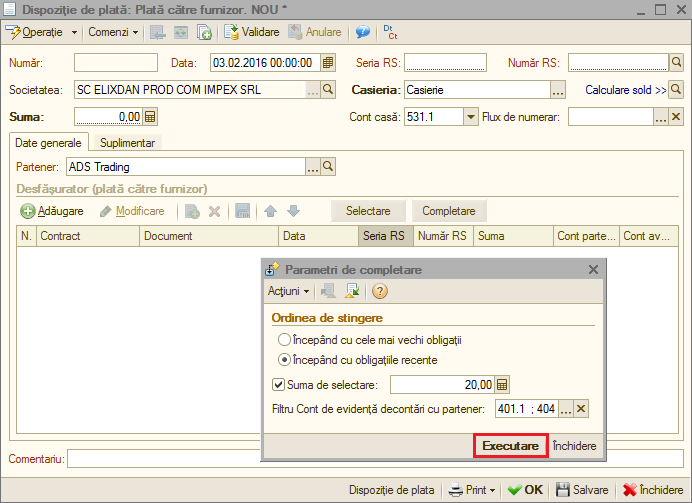Open the Dt/Ct accounting entries icon
The height and width of the screenshot is (503, 692).
(390, 32)
